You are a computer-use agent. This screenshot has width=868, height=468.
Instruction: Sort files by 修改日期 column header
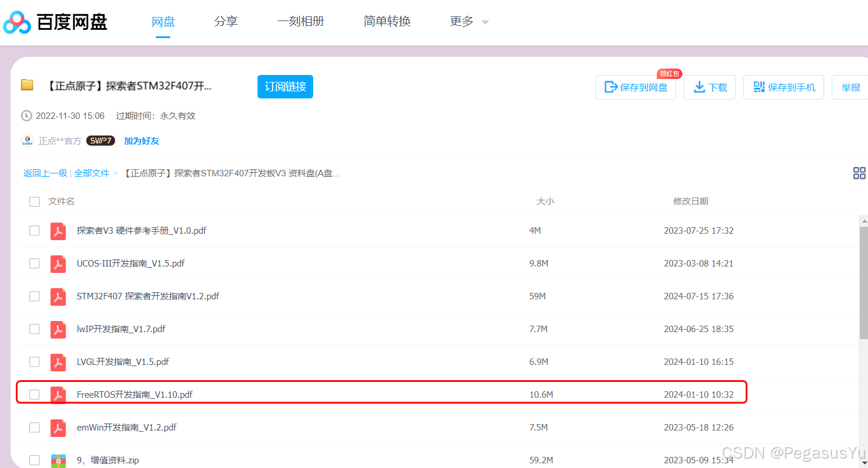(x=690, y=201)
